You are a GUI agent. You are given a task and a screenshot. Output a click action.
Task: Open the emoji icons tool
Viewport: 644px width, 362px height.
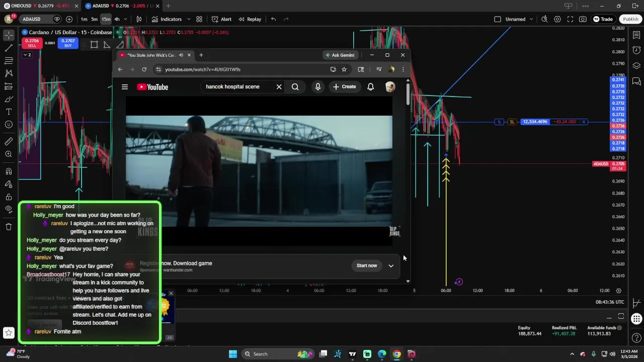pos(9,124)
